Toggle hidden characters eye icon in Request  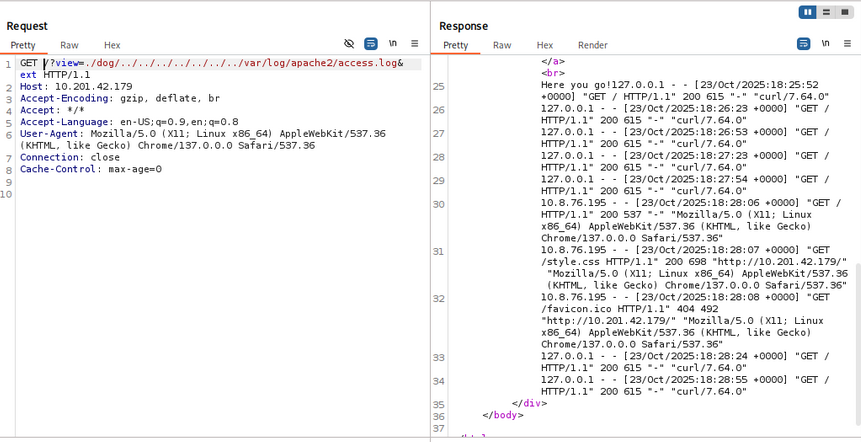pos(349,44)
